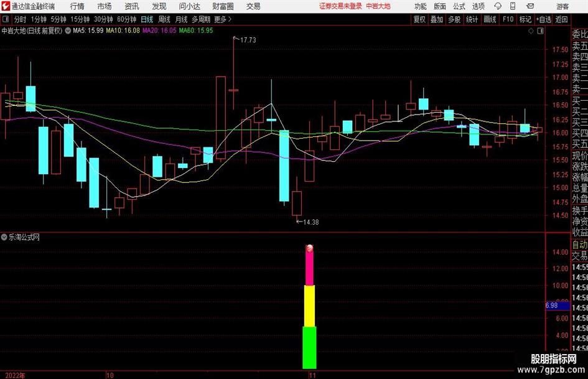The height and width of the screenshot is (379, 588).
Task: Click the 叠加 overlay button
Action: pyautogui.click(x=437, y=19)
